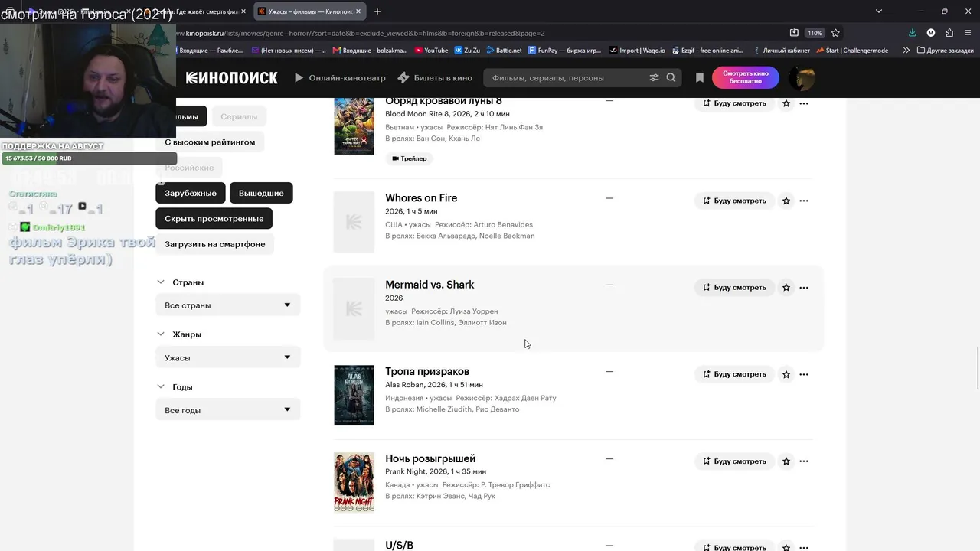
Task: Disable the Вышедшие filter
Action: pos(261,193)
